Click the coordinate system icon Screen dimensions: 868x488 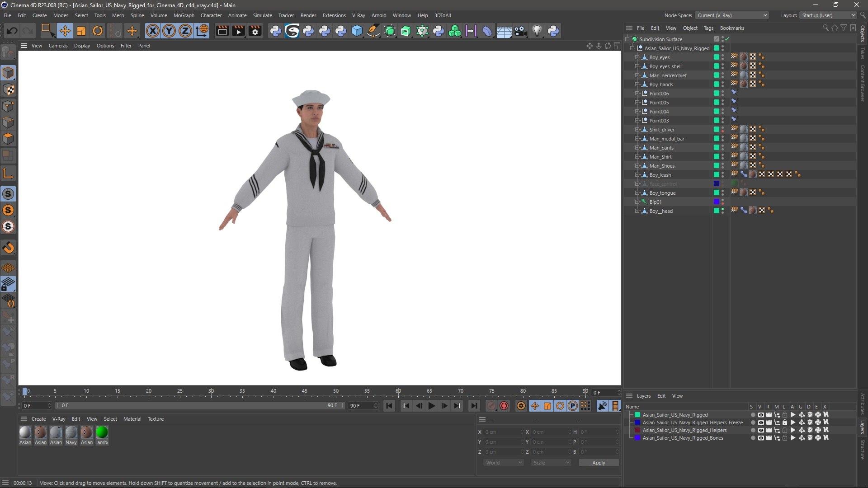click(x=202, y=31)
